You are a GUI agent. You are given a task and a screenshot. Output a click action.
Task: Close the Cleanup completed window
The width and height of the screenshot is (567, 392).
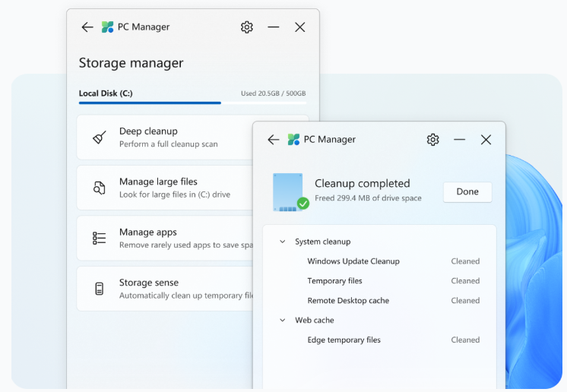(486, 140)
